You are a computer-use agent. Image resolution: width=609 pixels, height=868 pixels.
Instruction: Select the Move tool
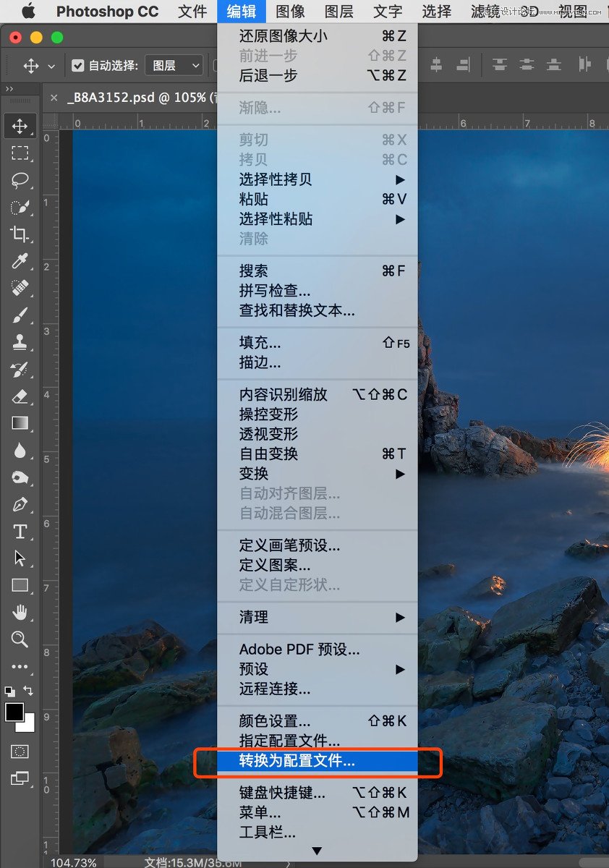tap(20, 125)
